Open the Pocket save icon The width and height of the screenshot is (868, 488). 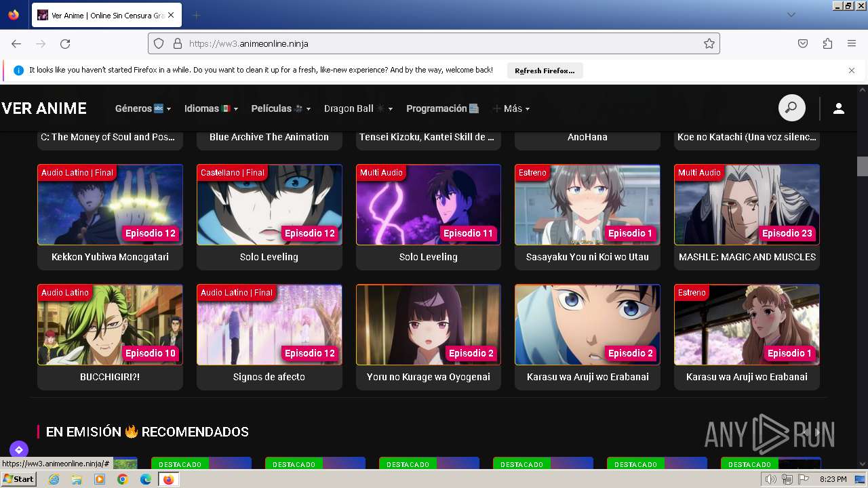pos(803,43)
